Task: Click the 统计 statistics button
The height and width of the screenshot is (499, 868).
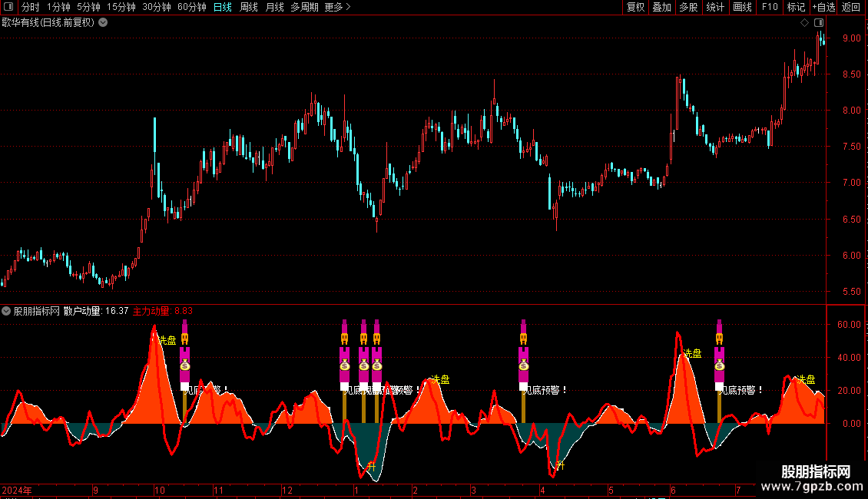Action: tap(715, 7)
